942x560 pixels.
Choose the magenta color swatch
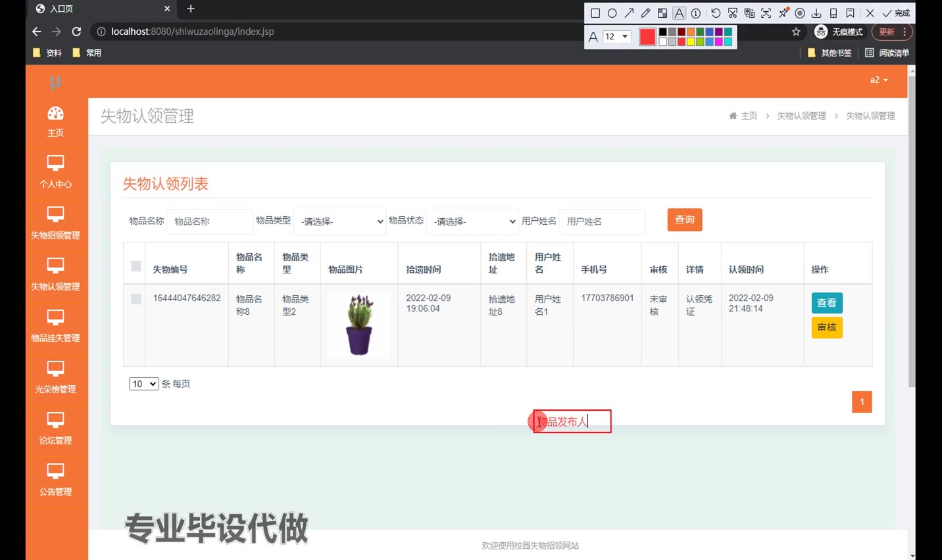(718, 41)
